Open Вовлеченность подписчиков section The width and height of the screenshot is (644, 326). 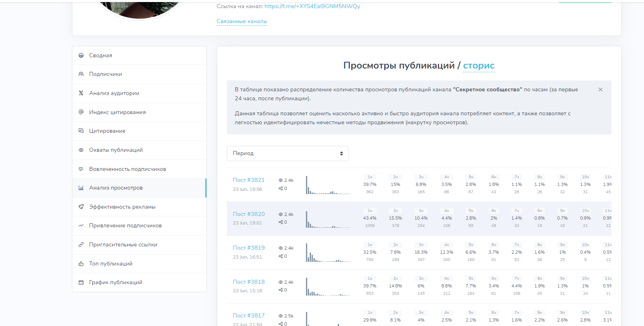click(x=139, y=169)
